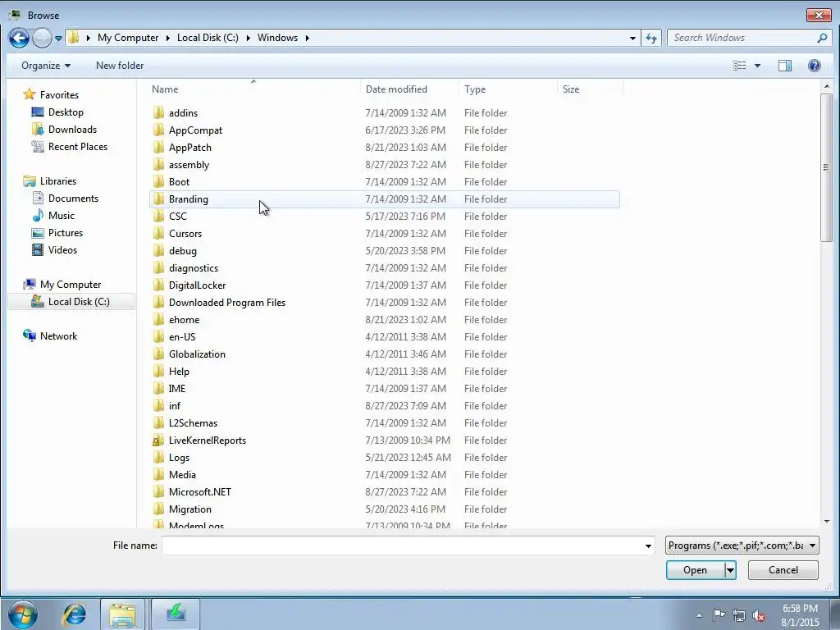The height and width of the screenshot is (630, 840).
Task: Expand the Open button's split arrow
Action: point(730,570)
